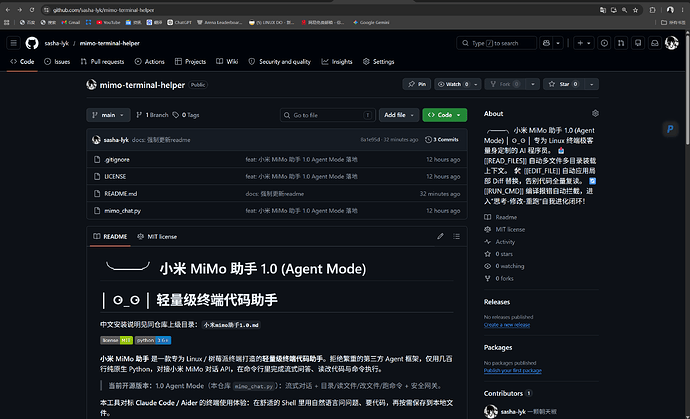The image size is (690, 419).
Task: Open the YouTube bookmark
Action: 108,22
